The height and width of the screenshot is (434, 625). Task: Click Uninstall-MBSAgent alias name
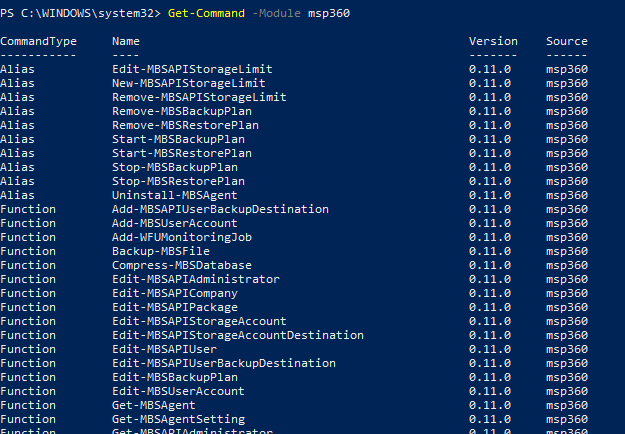point(175,195)
